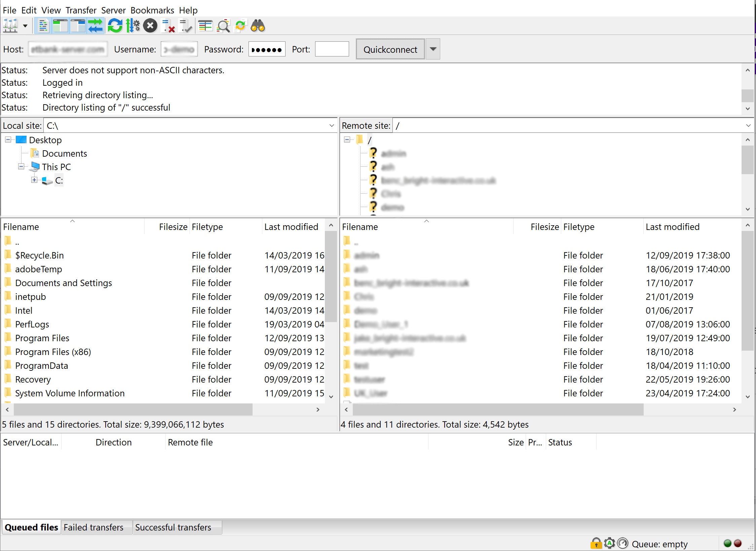Toggle directory comparison
Image resolution: width=756 pixels, height=551 pixels.
pos(223,26)
